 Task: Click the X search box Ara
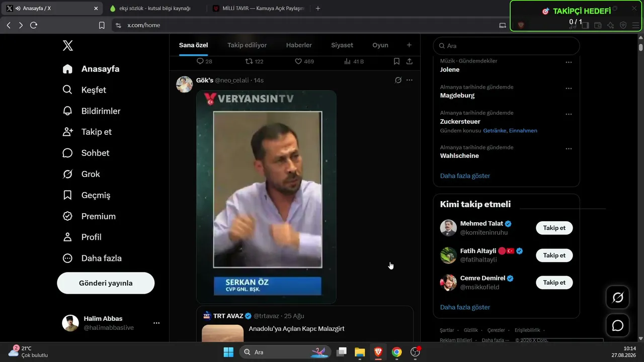coord(506,46)
